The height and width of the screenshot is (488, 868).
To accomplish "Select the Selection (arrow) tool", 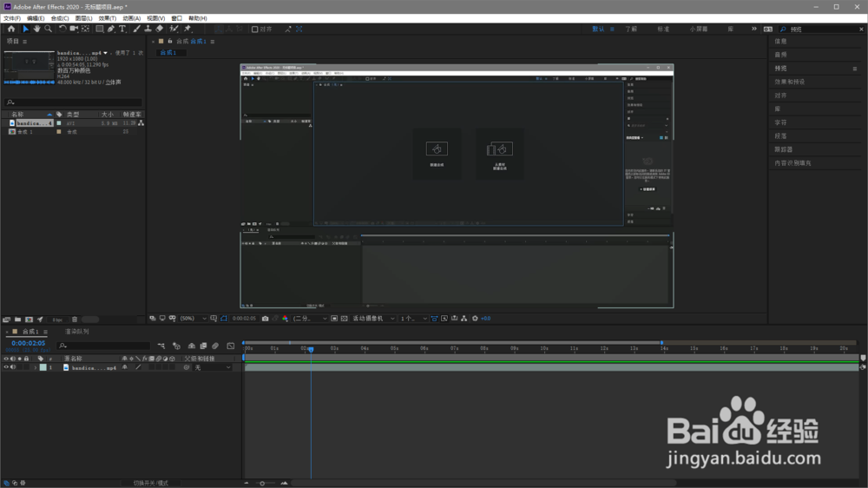I will [25, 29].
